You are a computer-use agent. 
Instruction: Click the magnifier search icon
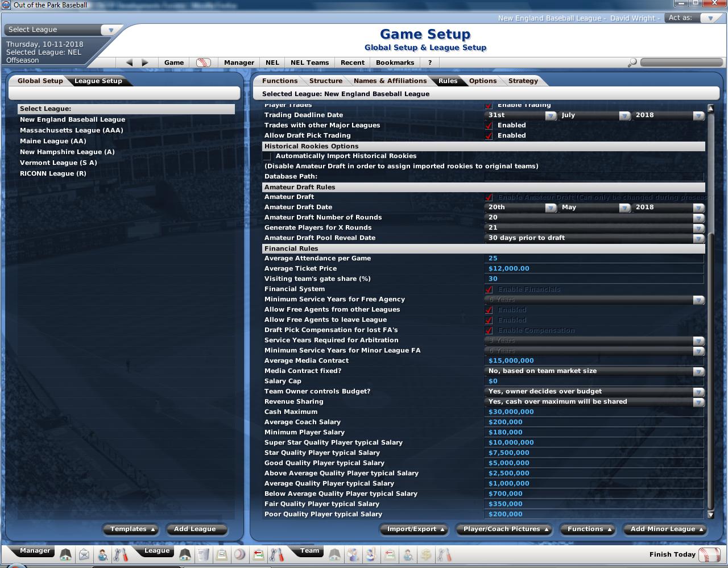[632, 63]
